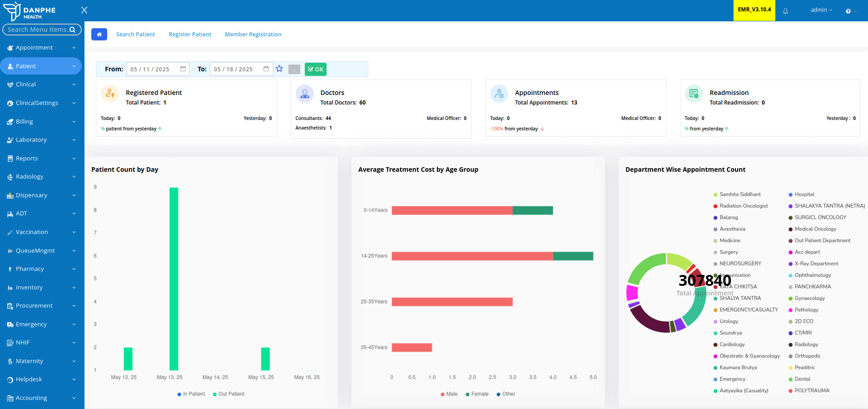Viewport: 868px width, 409px height.
Task: Open calendar picker of the To date
Action: coord(266,69)
